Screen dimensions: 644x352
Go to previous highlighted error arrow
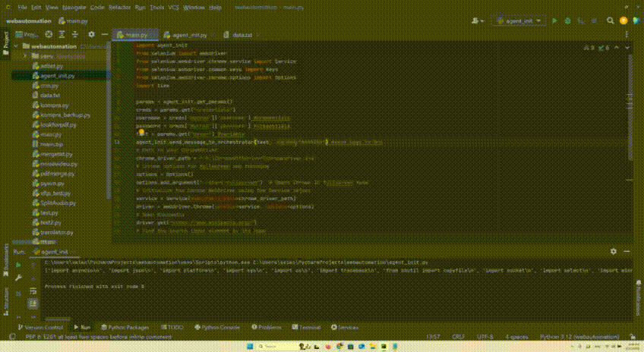[x=617, y=48]
